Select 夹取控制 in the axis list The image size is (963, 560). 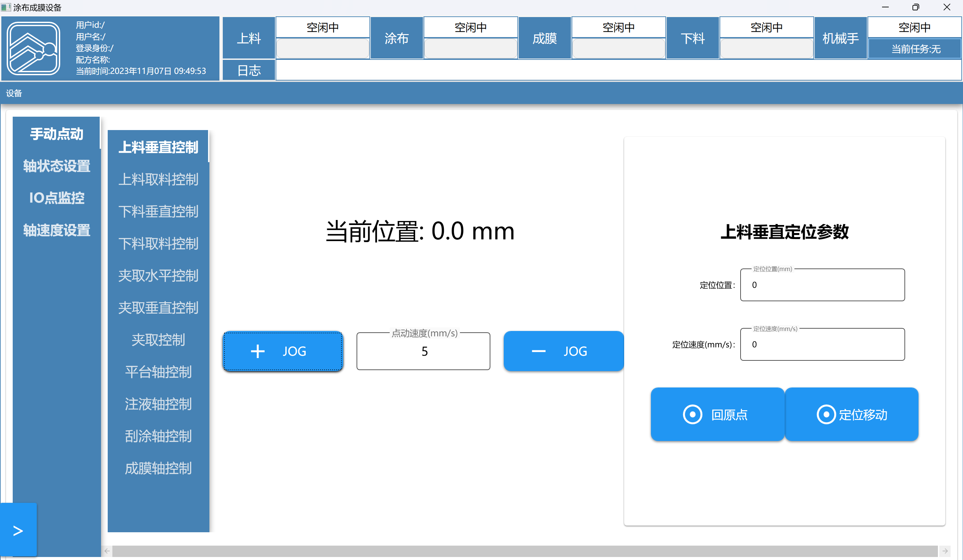(x=158, y=340)
